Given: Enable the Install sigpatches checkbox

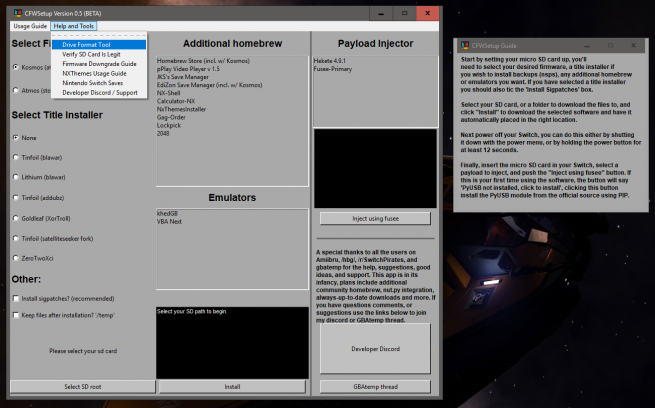Looking at the screenshot, I should (15, 298).
